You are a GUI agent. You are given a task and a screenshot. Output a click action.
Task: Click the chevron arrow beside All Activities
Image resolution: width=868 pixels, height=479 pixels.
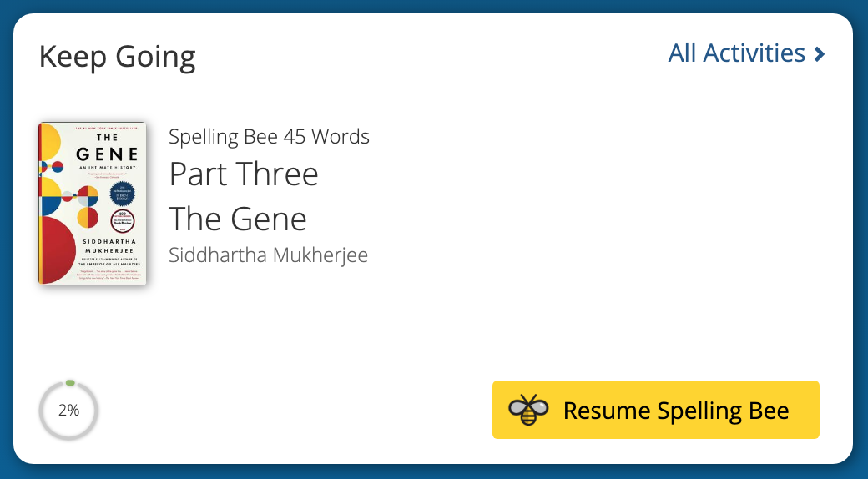[x=820, y=54]
